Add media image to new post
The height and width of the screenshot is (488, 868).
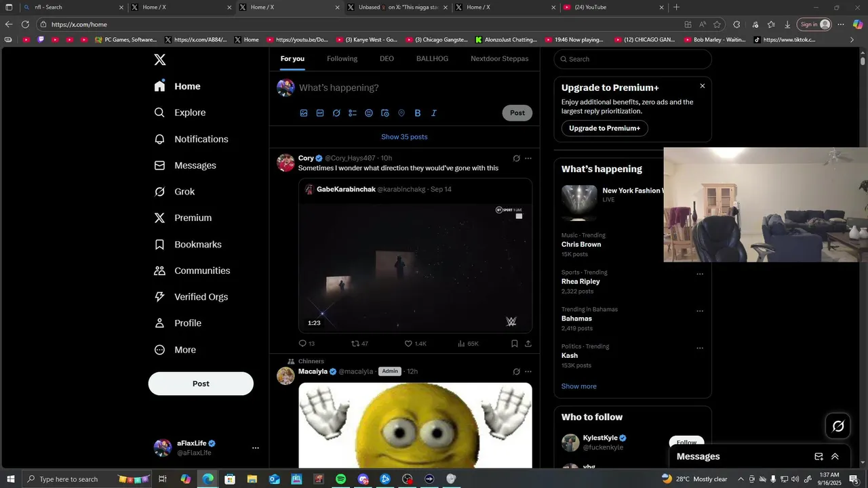click(304, 113)
